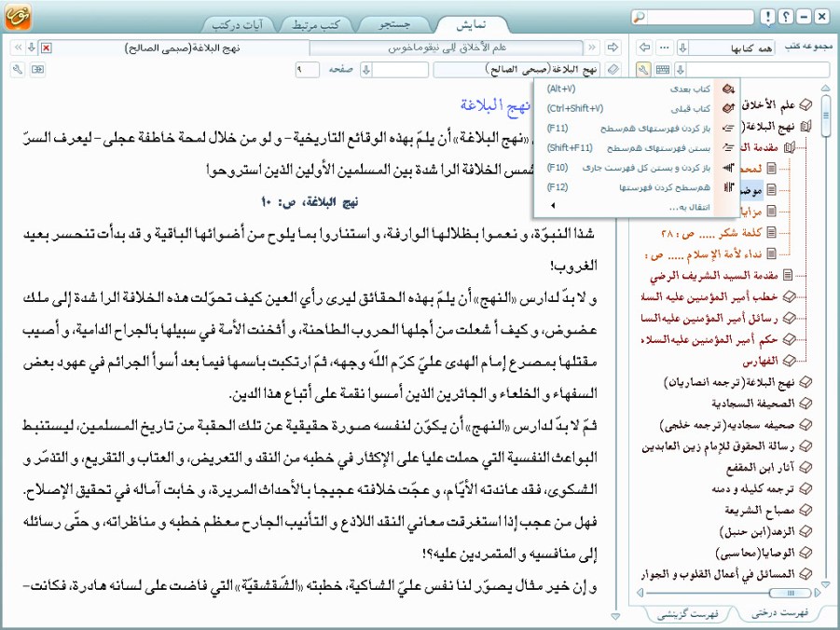Open the آیات درکتب tab
The width and height of the screenshot is (840, 630).
click(238, 24)
